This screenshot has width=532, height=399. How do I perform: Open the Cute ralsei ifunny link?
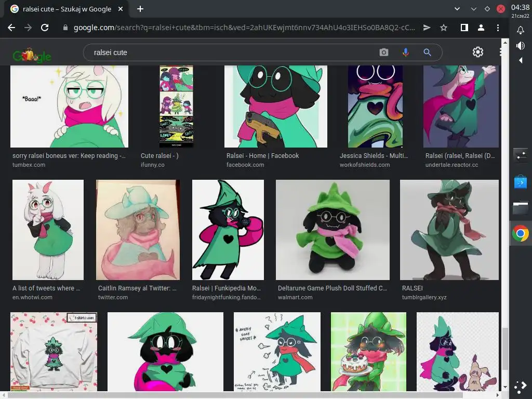tap(159, 156)
